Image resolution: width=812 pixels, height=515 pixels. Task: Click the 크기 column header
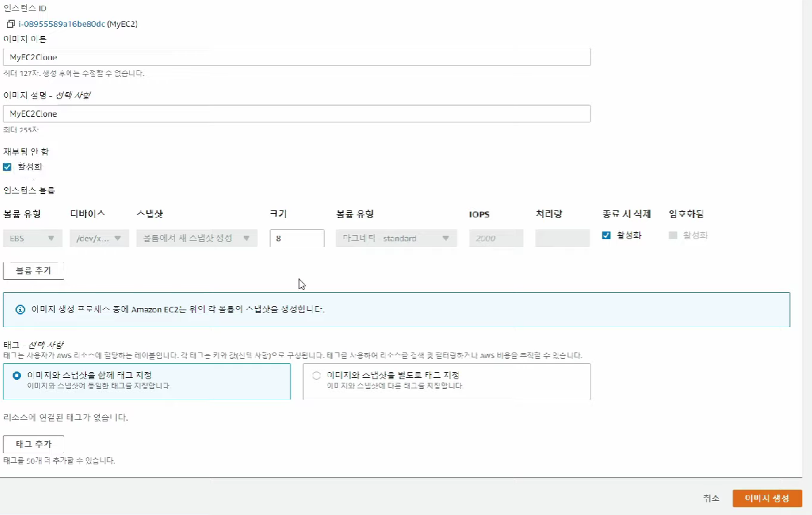coord(278,214)
